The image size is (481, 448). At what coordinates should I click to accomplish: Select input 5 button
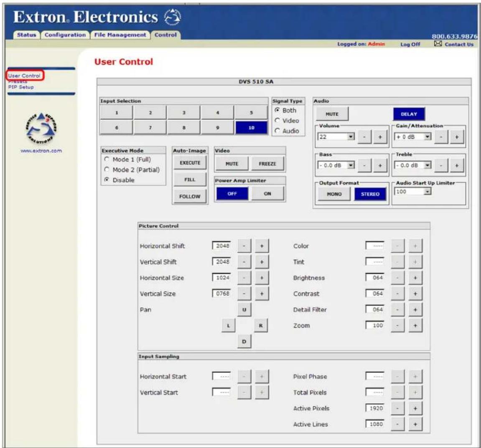click(x=251, y=113)
